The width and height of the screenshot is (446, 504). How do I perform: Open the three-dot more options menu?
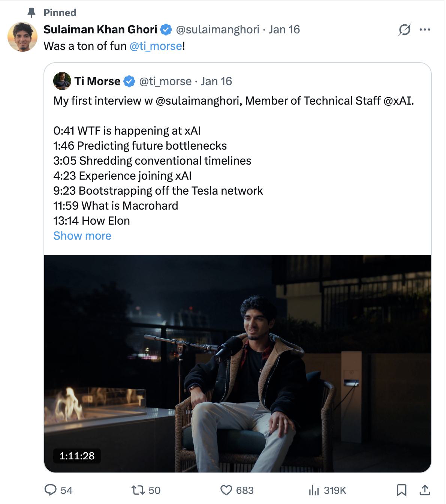425,30
